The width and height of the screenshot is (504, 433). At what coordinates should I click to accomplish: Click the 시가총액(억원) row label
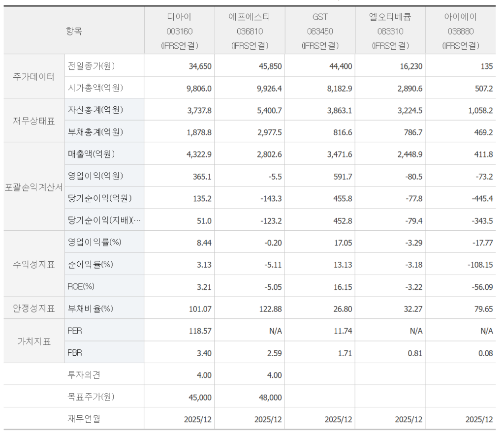[x=95, y=88]
